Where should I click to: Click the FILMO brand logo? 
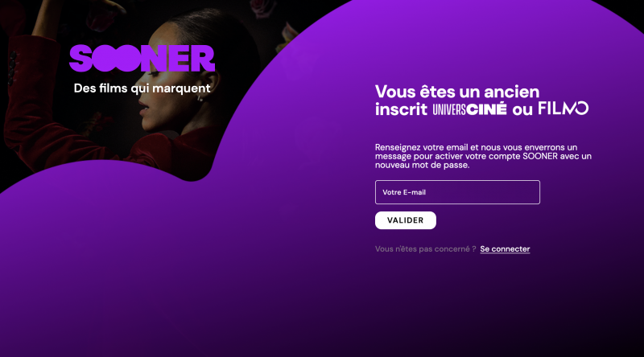[563, 108]
